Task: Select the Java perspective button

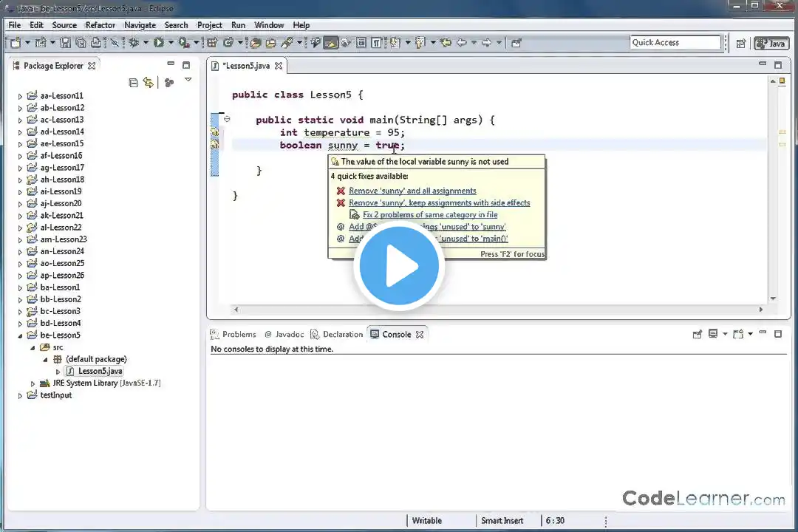Action: [771, 43]
